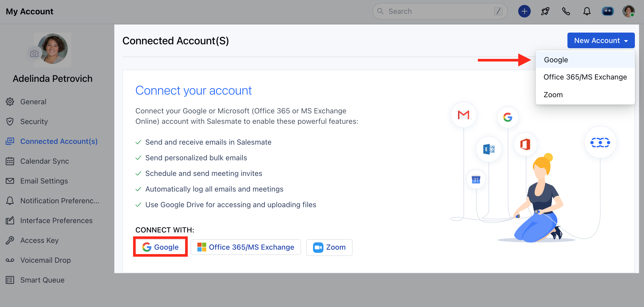Open Security settings in sidebar

click(x=34, y=121)
